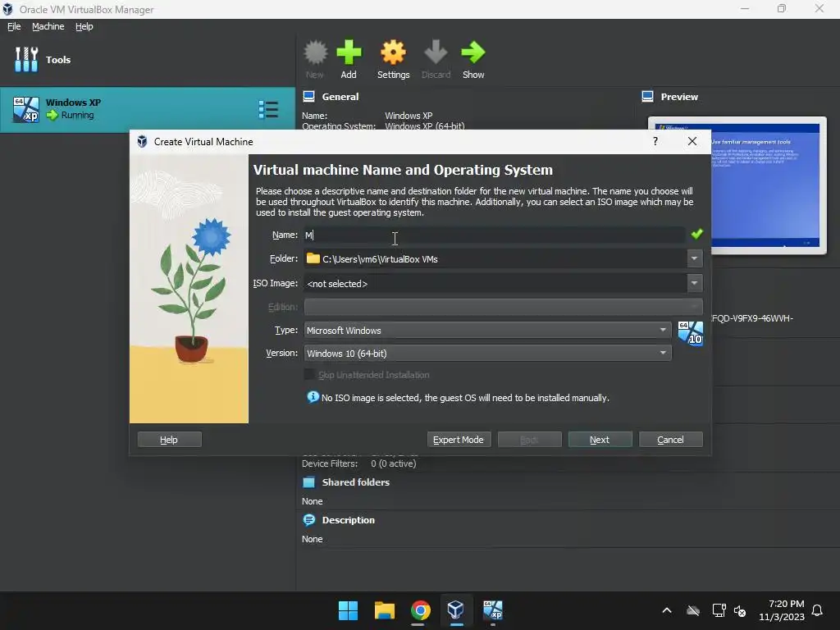Expand the ISO Image dropdown arrow

pyautogui.click(x=694, y=283)
